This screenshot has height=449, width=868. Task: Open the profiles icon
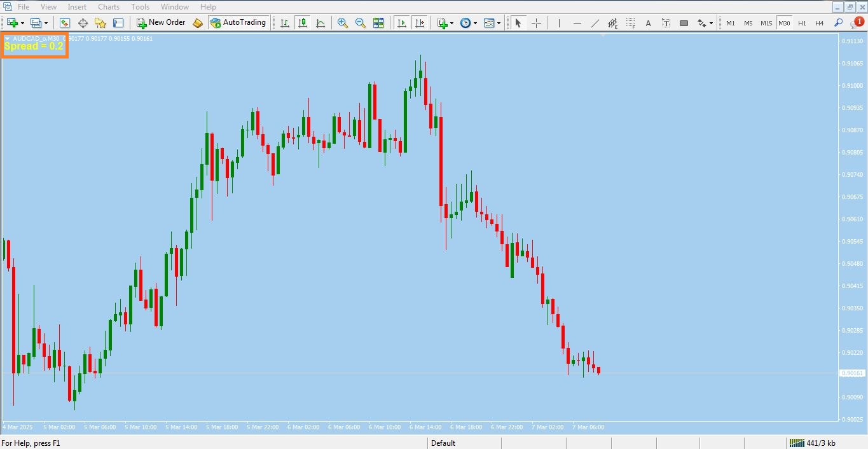coord(36,23)
